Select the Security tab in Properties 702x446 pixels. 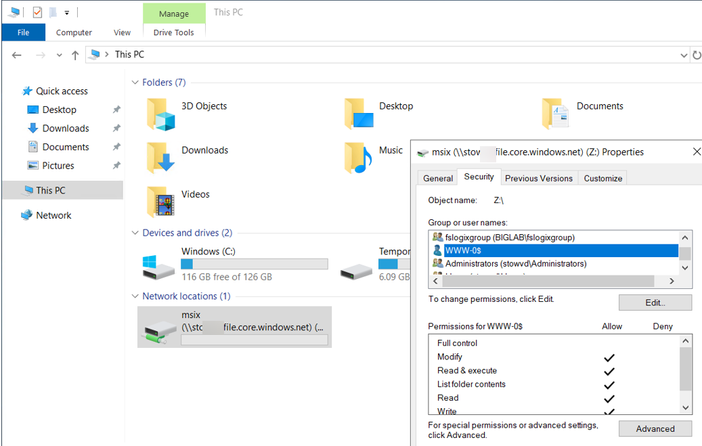[x=479, y=177]
